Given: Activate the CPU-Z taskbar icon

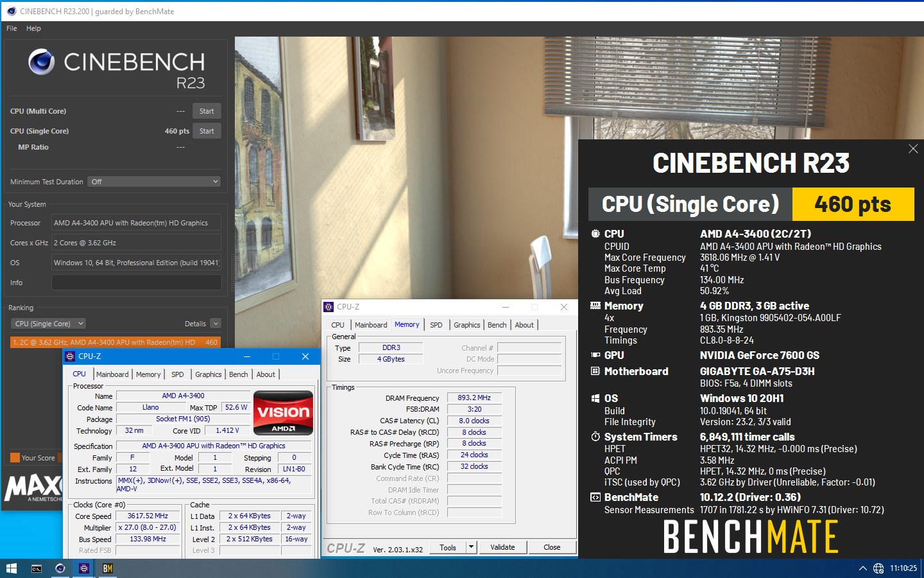Looking at the screenshot, I should point(84,568).
